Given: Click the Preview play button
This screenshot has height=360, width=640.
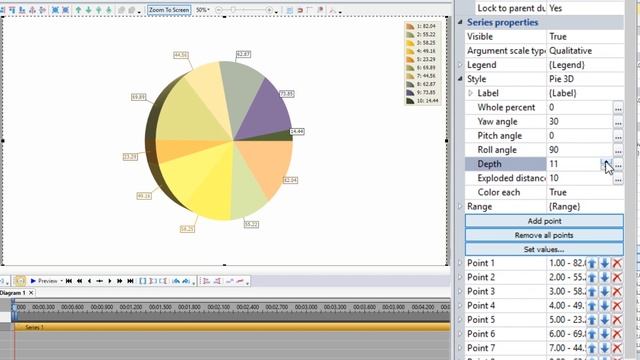Looking at the screenshot, I should click(x=44, y=281).
